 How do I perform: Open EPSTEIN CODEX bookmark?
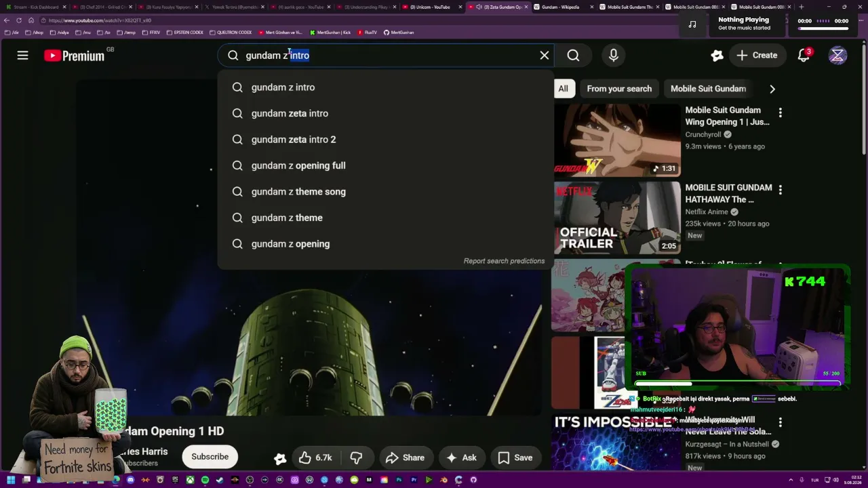click(x=184, y=33)
